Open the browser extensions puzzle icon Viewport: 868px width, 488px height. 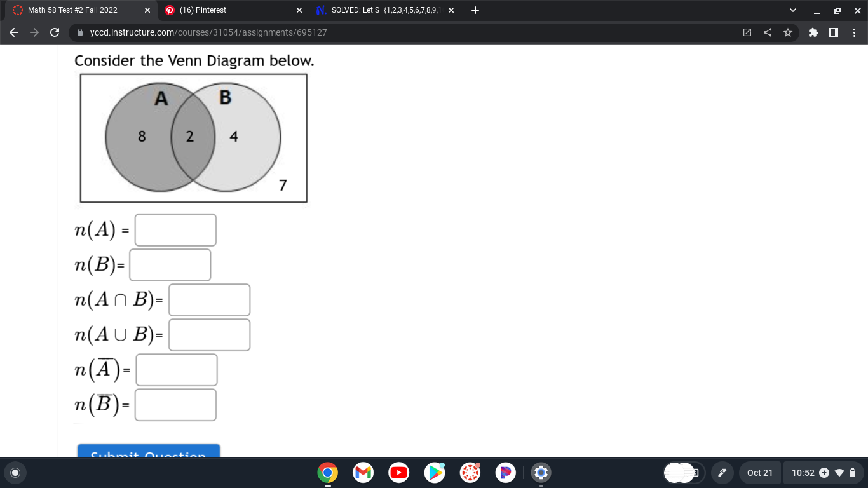pyautogui.click(x=813, y=32)
